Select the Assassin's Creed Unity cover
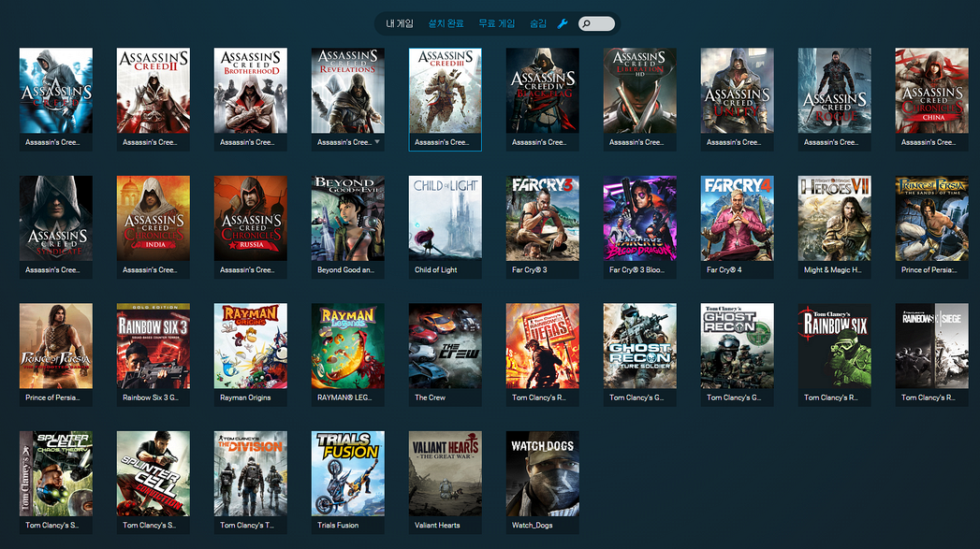 coord(737,91)
